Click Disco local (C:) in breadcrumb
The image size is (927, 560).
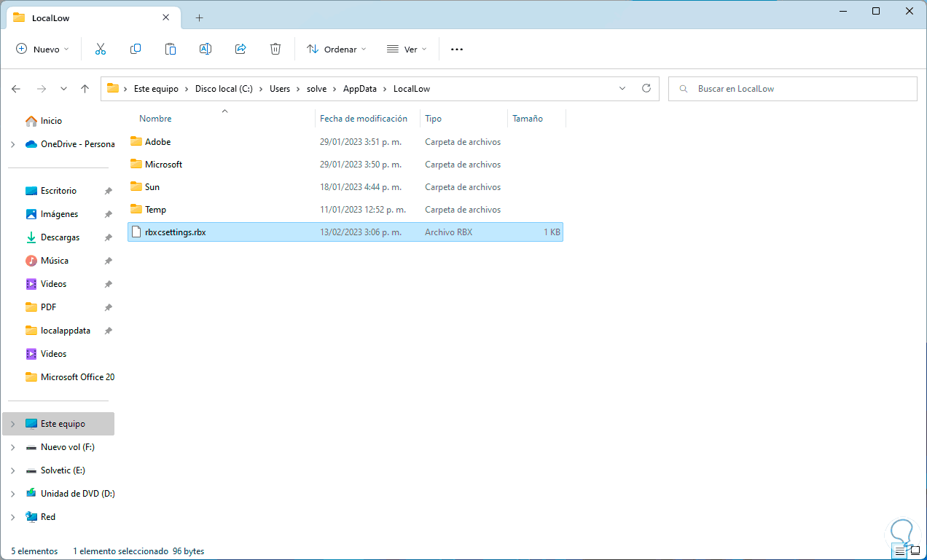[x=224, y=89]
